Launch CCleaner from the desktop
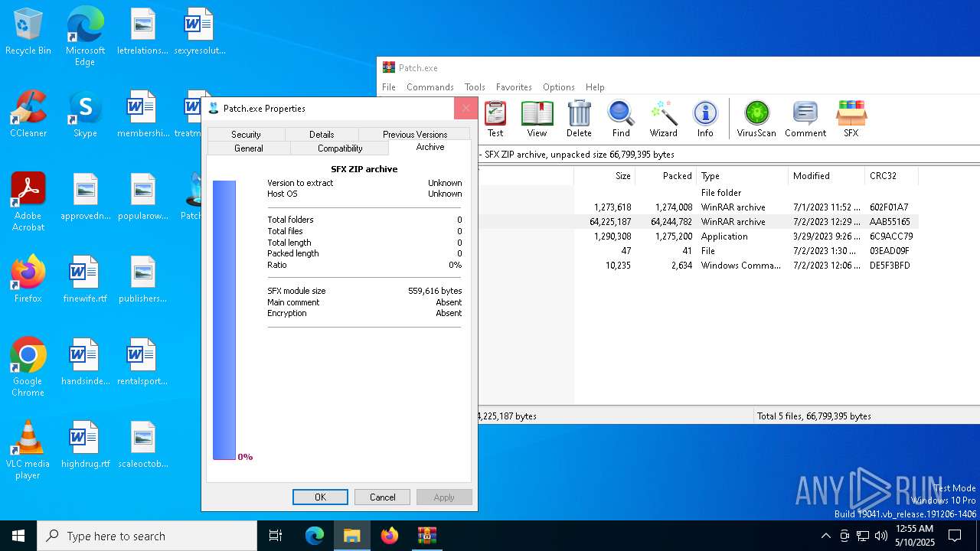This screenshot has width=980, height=551. click(x=28, y=115)
